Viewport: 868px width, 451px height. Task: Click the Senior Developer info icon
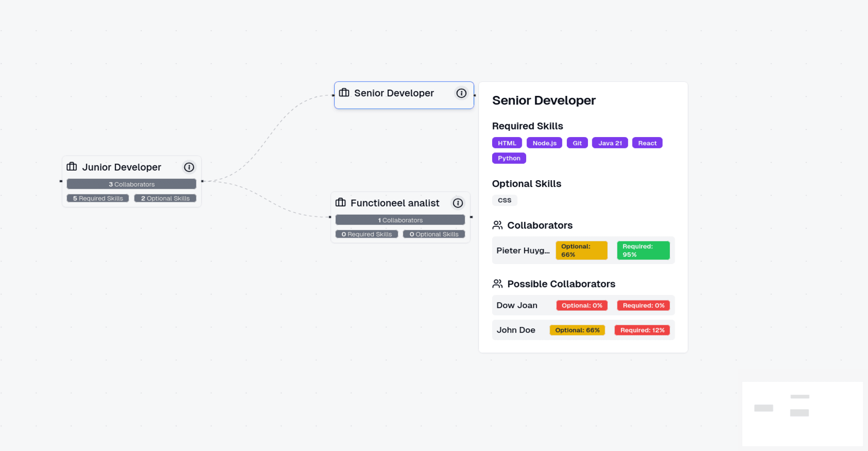tap(461, 93)
